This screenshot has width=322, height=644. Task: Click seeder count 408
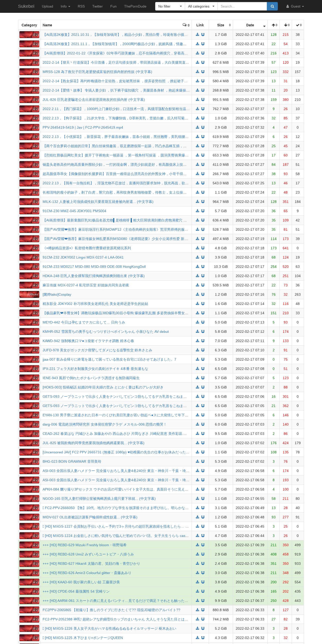point(274,554)
